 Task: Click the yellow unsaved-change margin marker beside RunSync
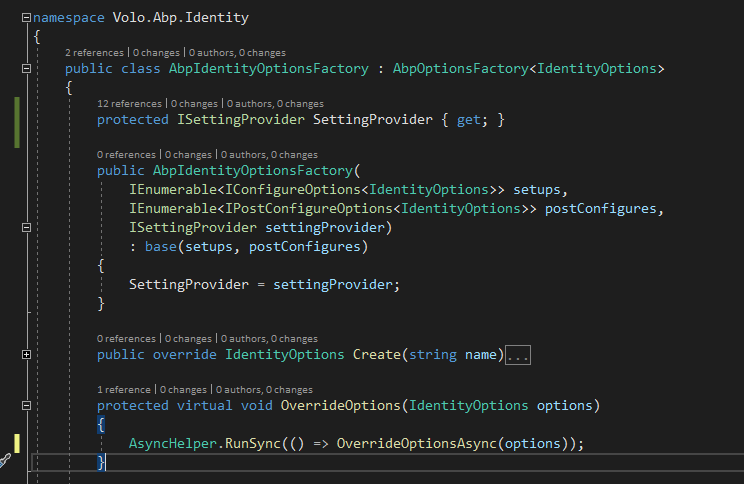[17, 444]
